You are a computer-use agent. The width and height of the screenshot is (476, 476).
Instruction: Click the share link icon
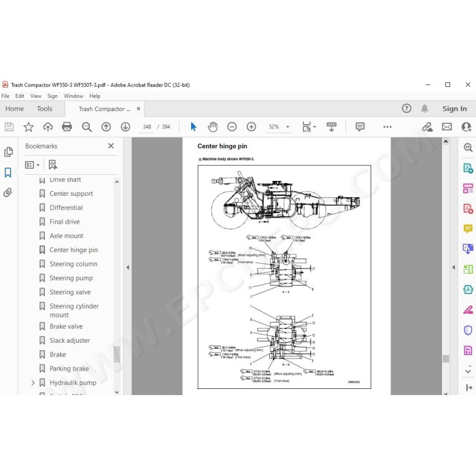tap(428, 126)
